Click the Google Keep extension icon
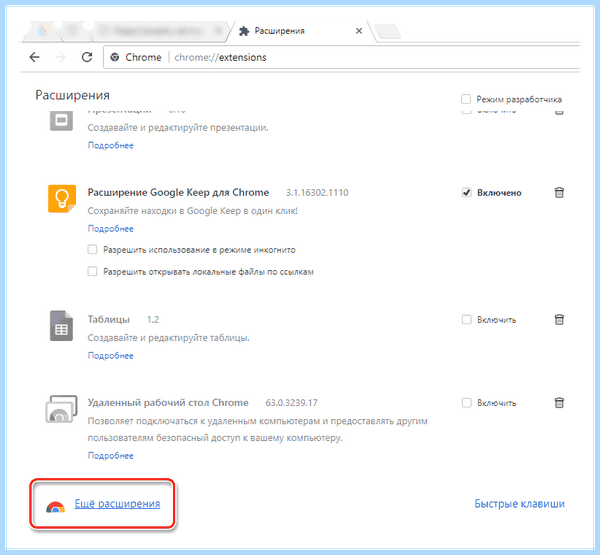 tap(62, 199)
